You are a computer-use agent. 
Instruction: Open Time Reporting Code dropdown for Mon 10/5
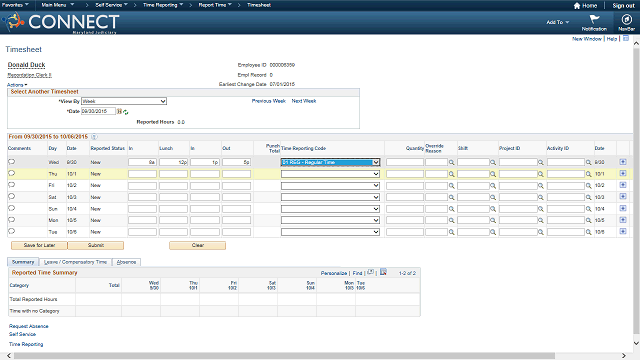[x=330, y=220]
